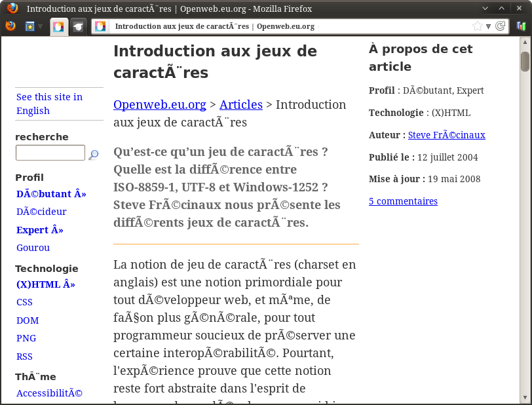Viewport: 532px width, 405px height.
Task: Switch to the first orange browser tab
Action: 58,26
